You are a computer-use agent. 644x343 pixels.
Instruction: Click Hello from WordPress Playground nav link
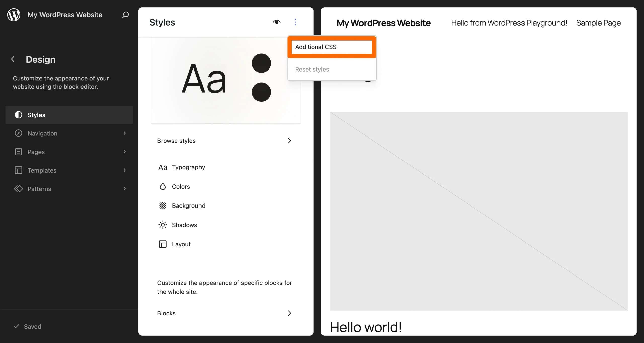click(x=509, y=23)
